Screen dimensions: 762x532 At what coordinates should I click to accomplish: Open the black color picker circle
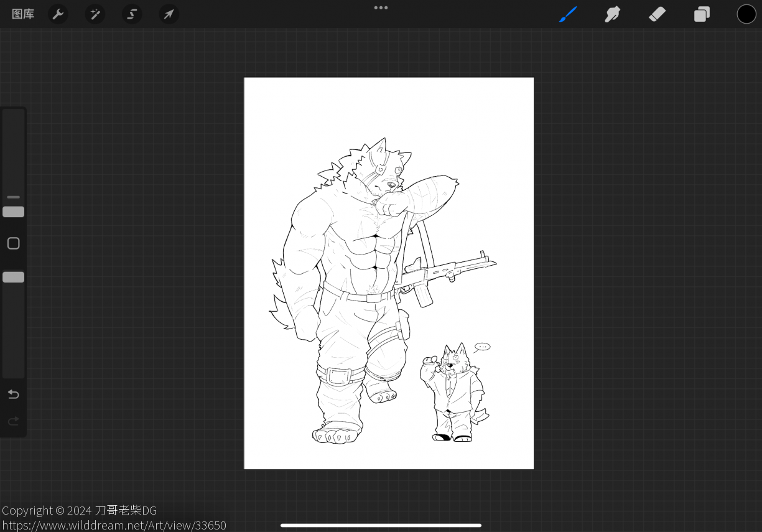click(x=746, y=14)
